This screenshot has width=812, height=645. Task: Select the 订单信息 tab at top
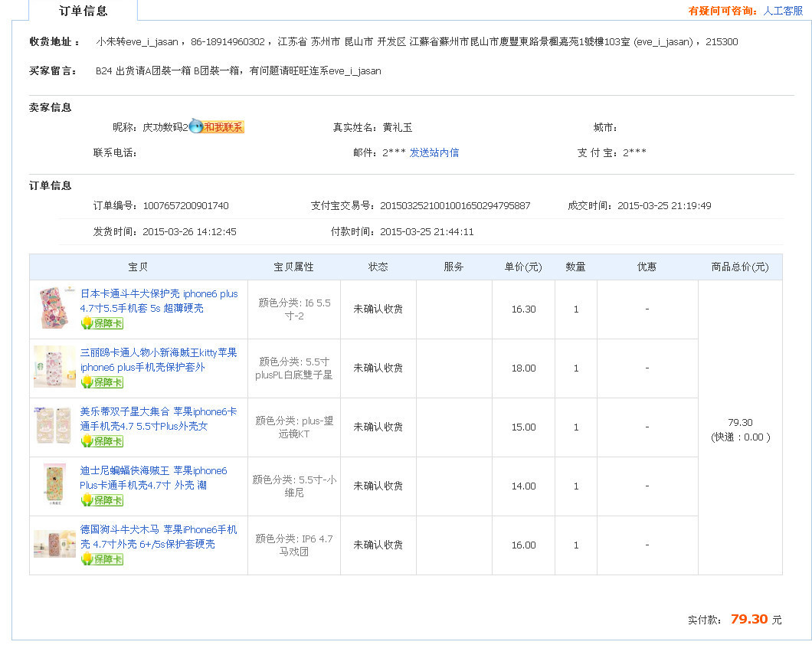point(83,11)
